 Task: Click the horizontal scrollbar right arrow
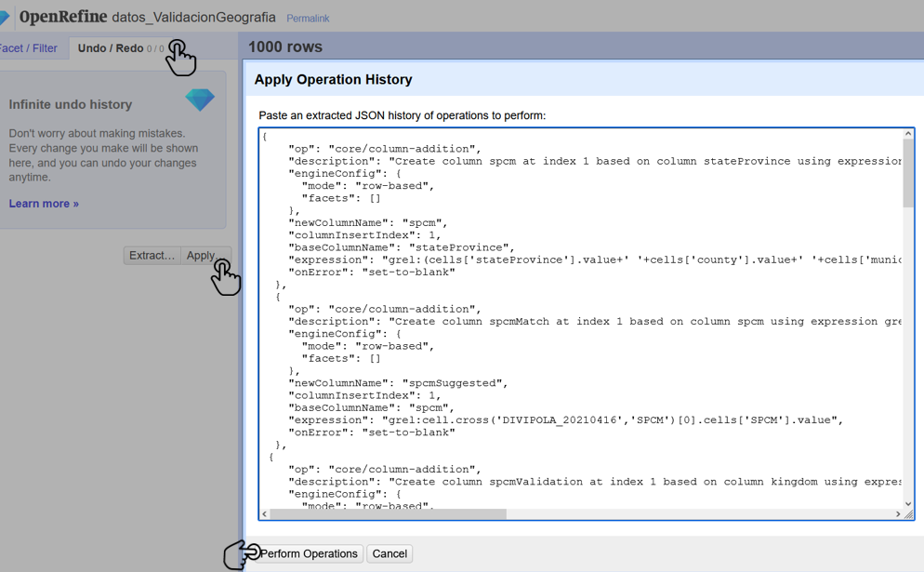click(x=898, y=514)
